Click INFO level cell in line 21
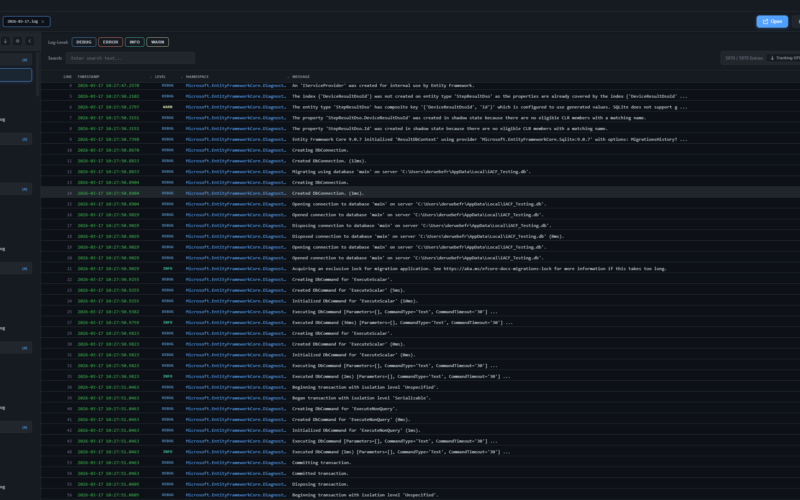 pos(167,268)
